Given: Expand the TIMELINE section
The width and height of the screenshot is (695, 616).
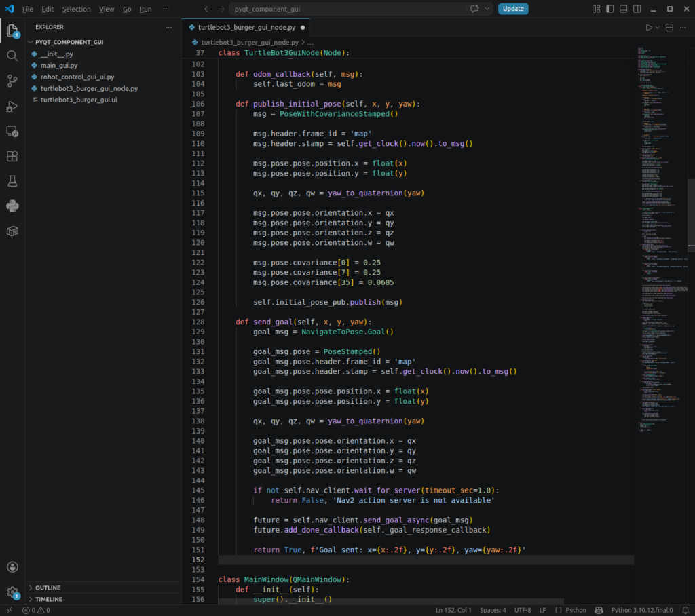Looking at the screenshot, I should [x=103, y=599].
